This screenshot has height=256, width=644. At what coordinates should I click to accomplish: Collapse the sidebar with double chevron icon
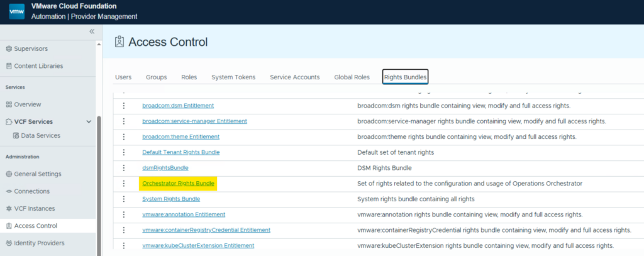click(92, 31)
